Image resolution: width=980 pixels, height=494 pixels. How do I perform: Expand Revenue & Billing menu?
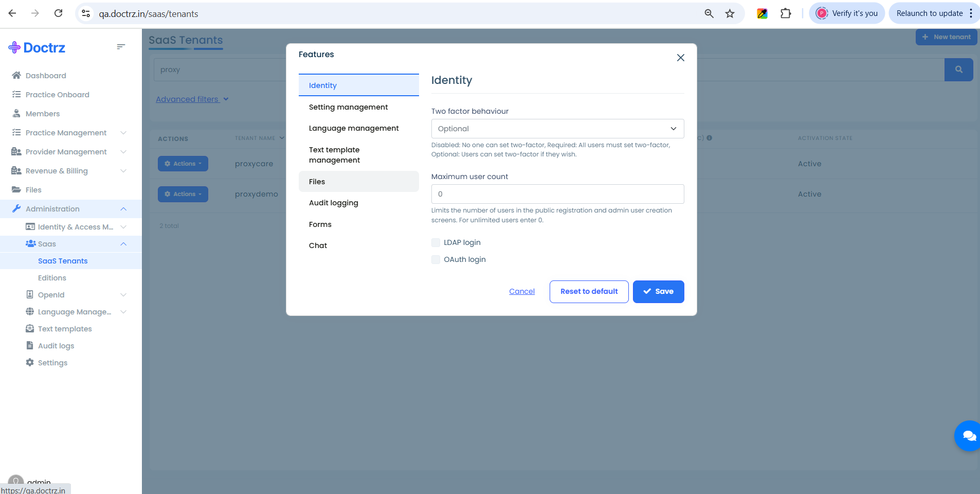123,171
